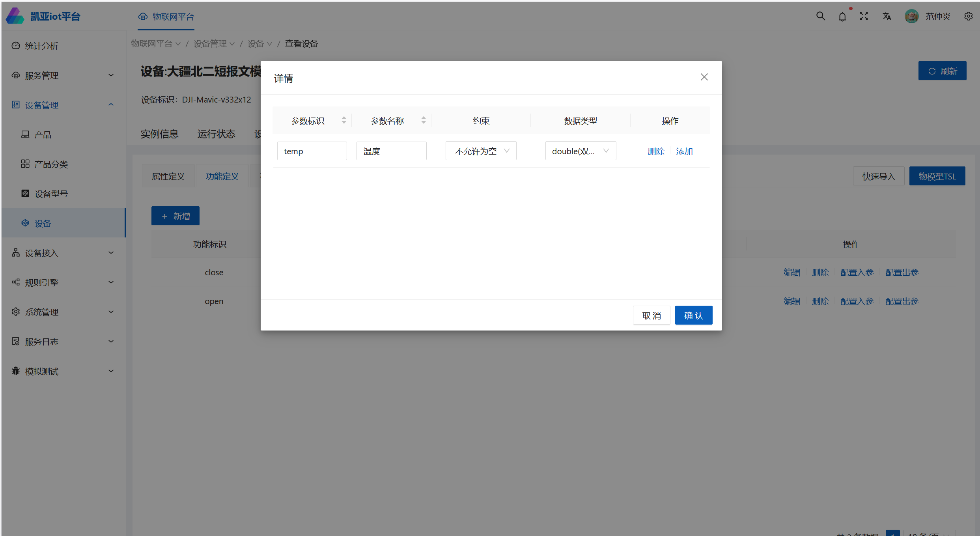980x536 pixels.
Task: Select 统计分析 in sidebar
Action: click(41, 46)
